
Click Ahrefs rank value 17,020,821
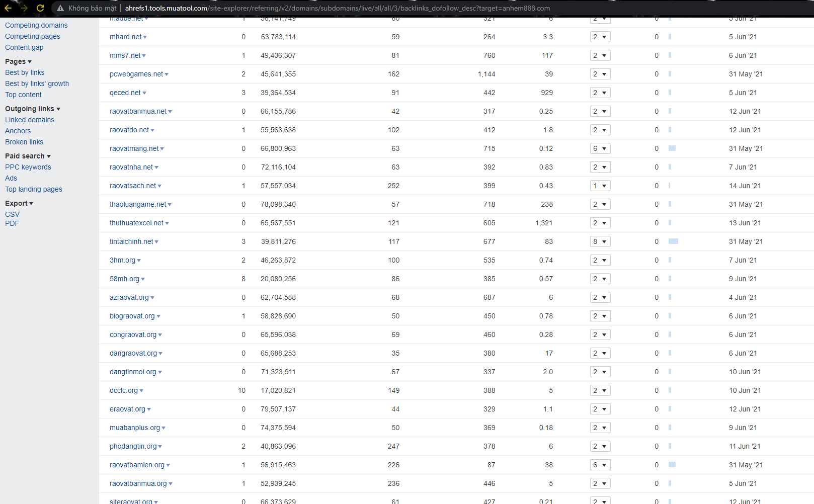click(x=278, y=390)
